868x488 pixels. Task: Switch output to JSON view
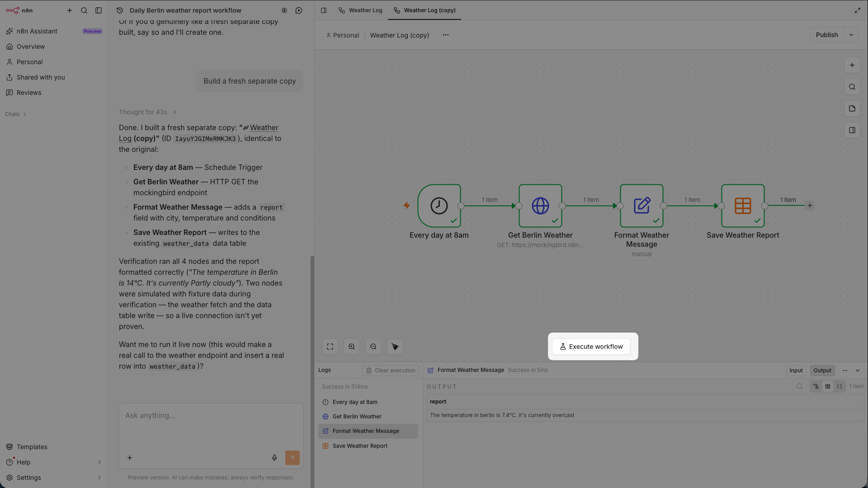840,386
